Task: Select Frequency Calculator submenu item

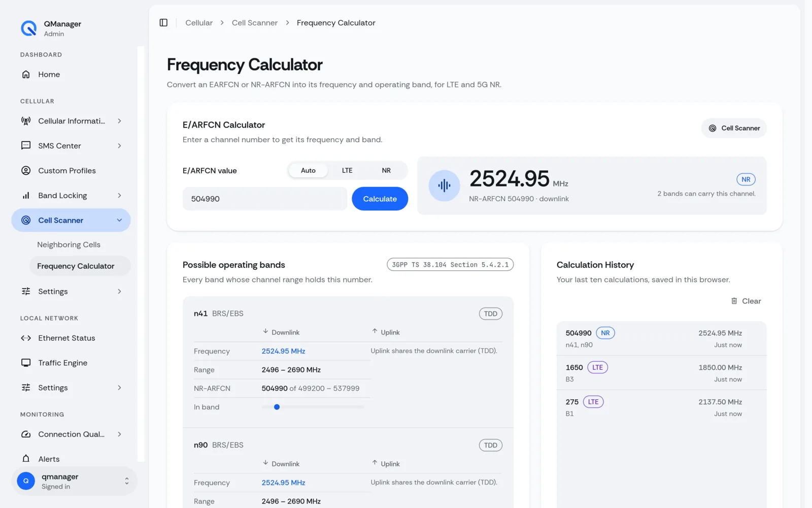Action: coord(80,266)
